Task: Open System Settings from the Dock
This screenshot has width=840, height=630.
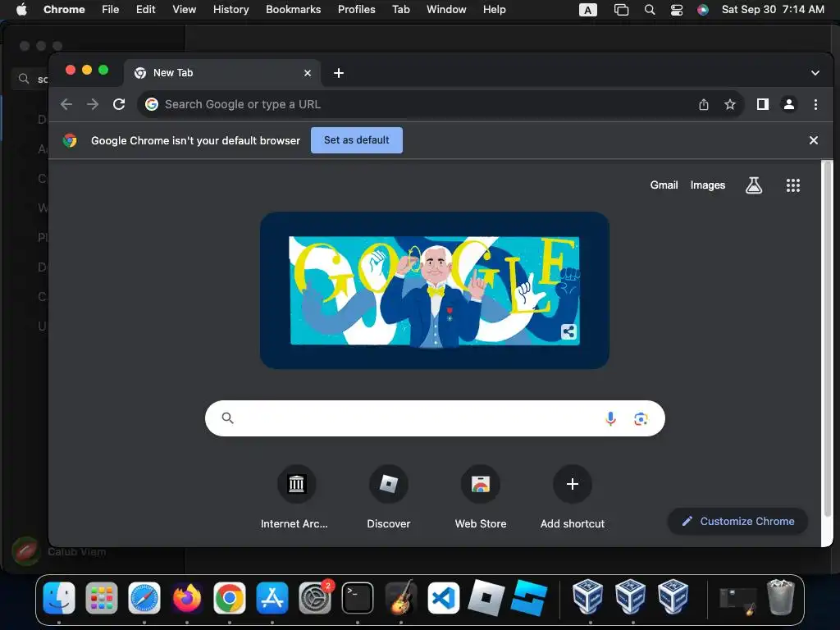Action: point(315,597)
